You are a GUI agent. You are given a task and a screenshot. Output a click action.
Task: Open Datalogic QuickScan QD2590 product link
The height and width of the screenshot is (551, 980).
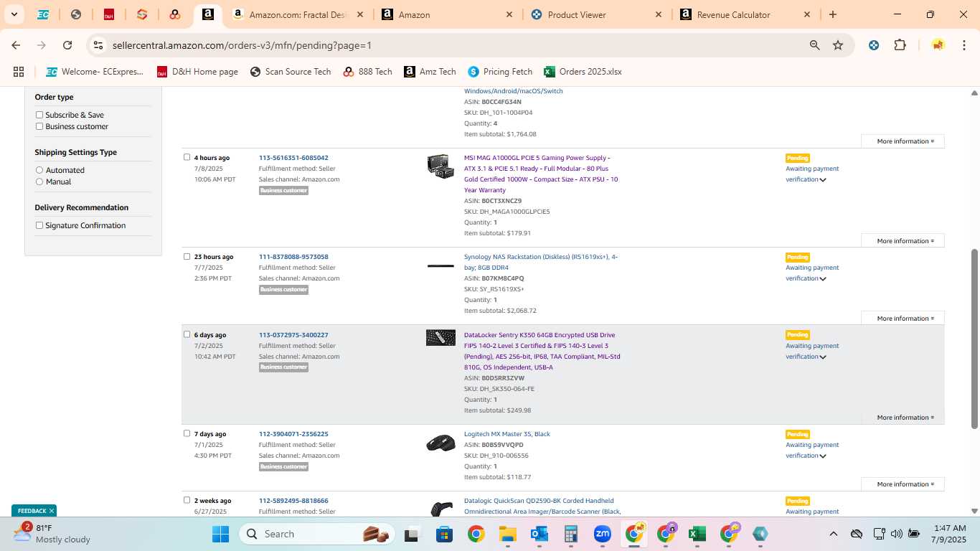click(x=542, y=506)
